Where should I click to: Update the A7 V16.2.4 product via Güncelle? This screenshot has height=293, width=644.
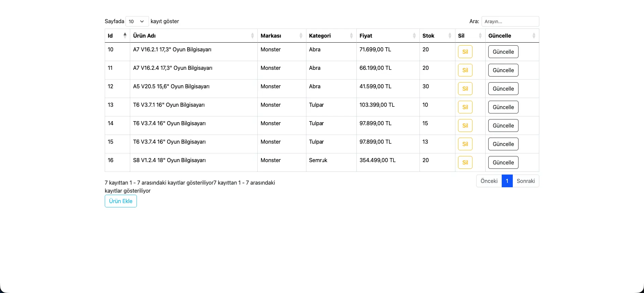click(x=503, y=70)
